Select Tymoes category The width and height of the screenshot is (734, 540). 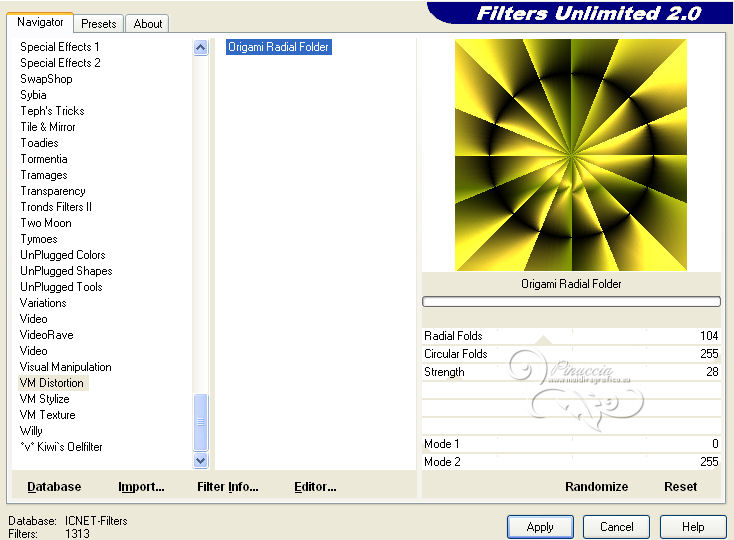point(39,239)
